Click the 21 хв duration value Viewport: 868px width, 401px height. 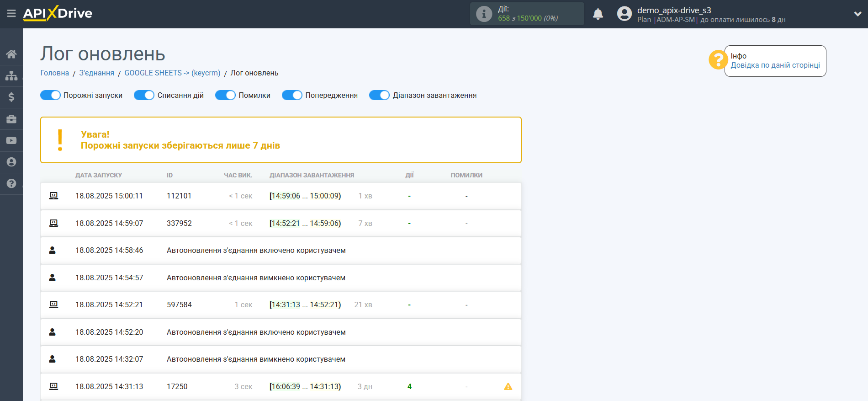(x=363, y=305)
